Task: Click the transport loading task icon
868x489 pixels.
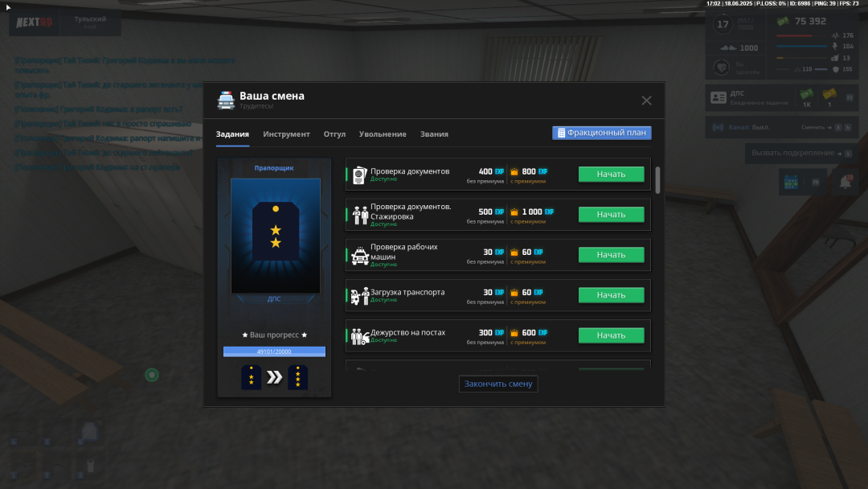Action: click(359, 296)
